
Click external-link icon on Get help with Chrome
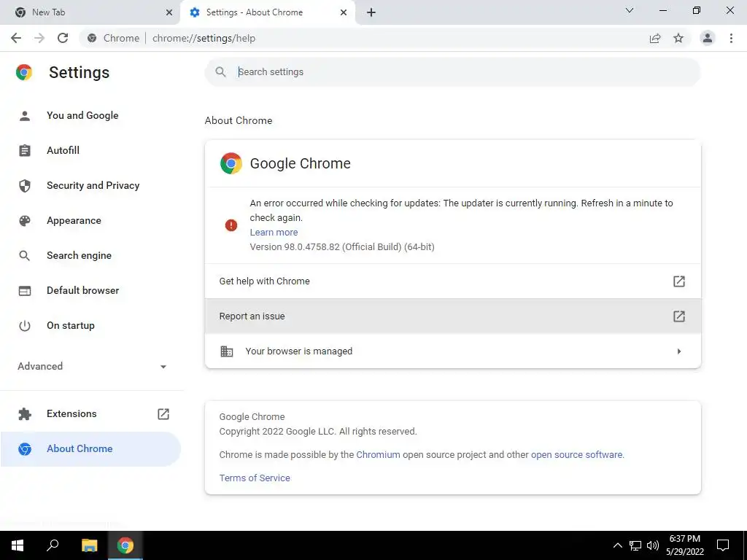point(679,281)
